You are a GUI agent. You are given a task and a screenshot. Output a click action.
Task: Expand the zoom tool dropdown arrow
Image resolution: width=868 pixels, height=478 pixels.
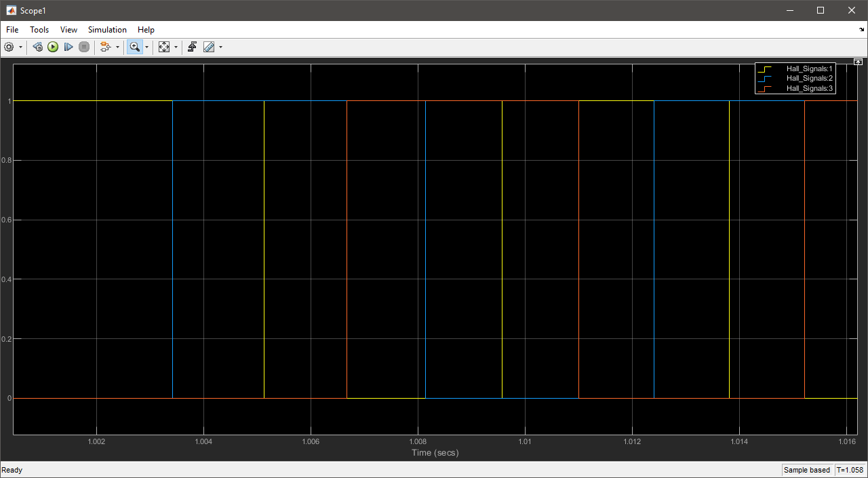(x=146, y=47)
